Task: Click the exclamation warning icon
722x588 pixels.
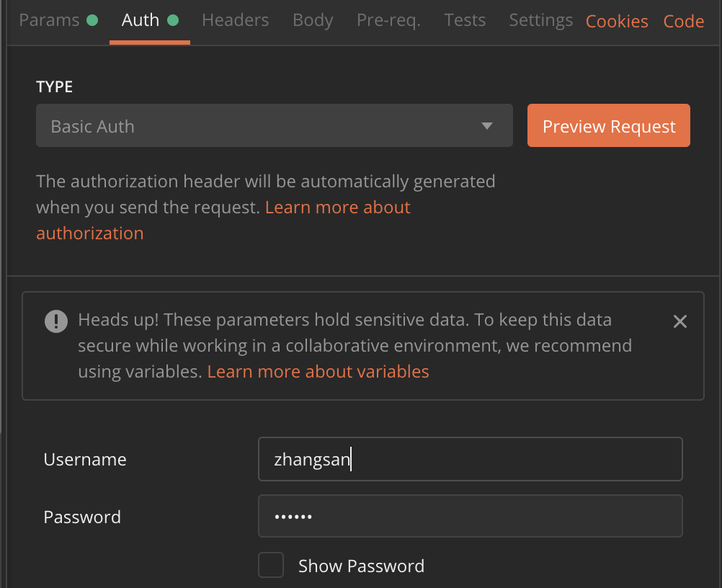Action: point(56,321)
